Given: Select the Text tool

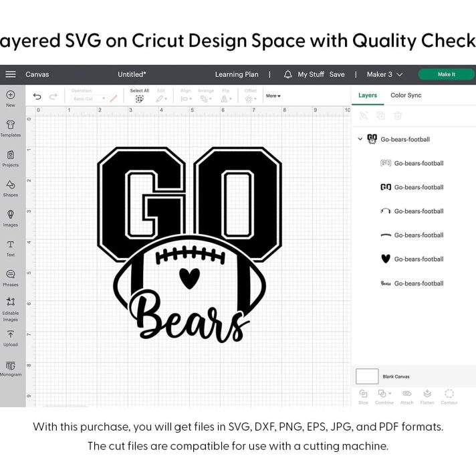Looking at the screenshot, I should (10, 248).
